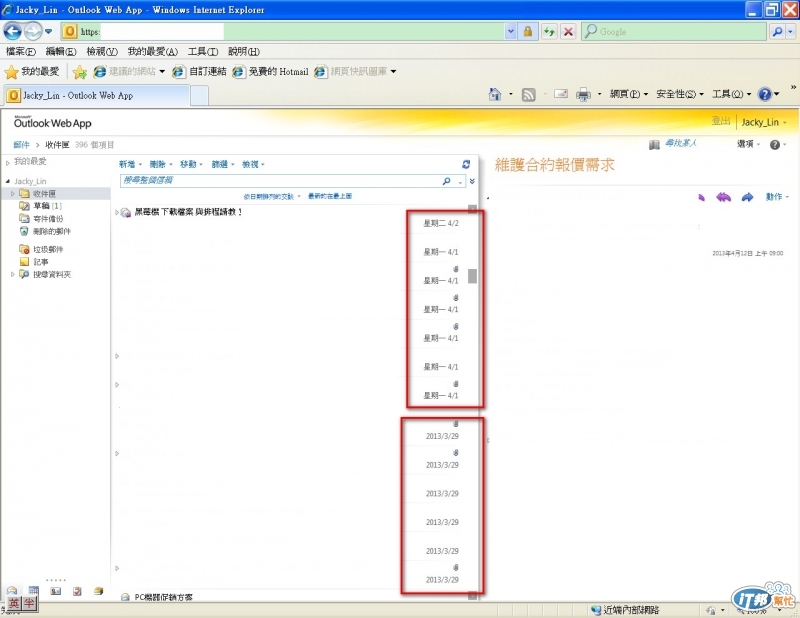Screen dimensions: 800x618
Task: Switch to Contacts view bottom icon
Action: (56, 591)
